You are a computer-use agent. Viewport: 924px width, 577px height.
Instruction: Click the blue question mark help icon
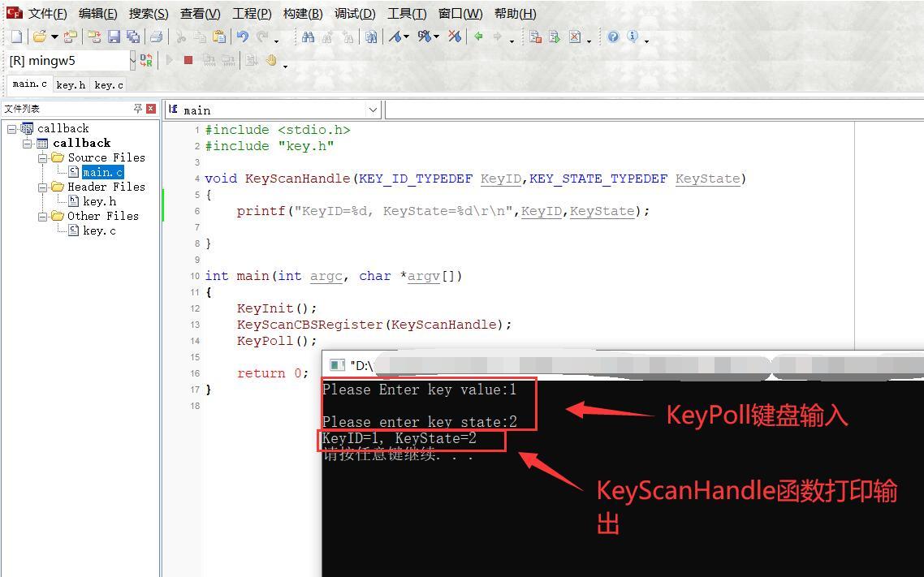coord(613,37)
